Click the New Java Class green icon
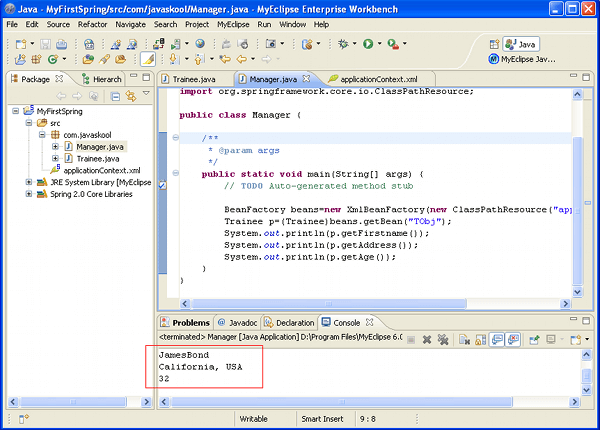The image size is (600, 430). tap(52, 59)
